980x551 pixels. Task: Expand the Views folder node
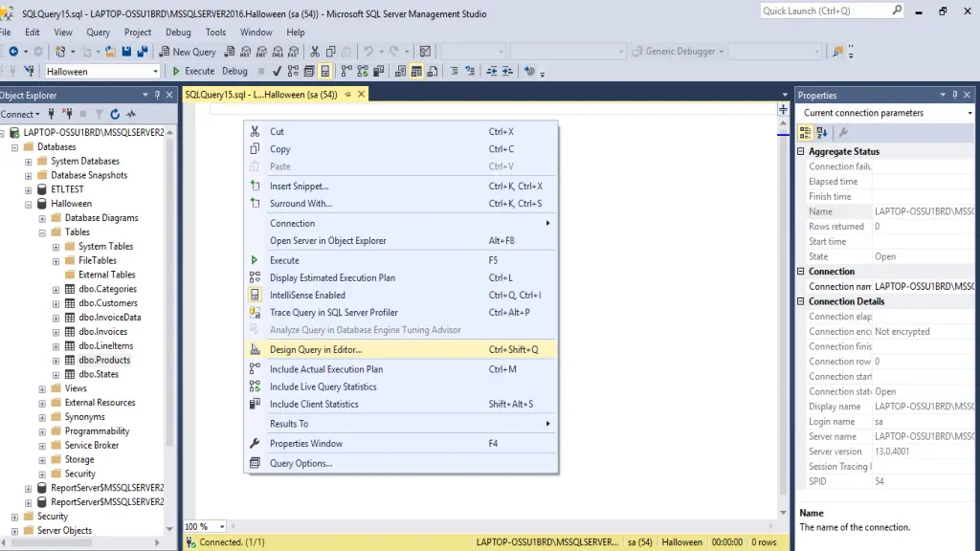point(42,388)
